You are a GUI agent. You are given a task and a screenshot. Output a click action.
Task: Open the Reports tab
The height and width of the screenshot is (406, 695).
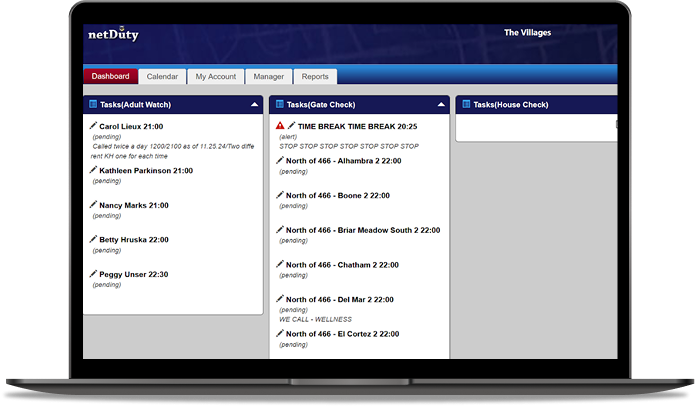[315, 76]
